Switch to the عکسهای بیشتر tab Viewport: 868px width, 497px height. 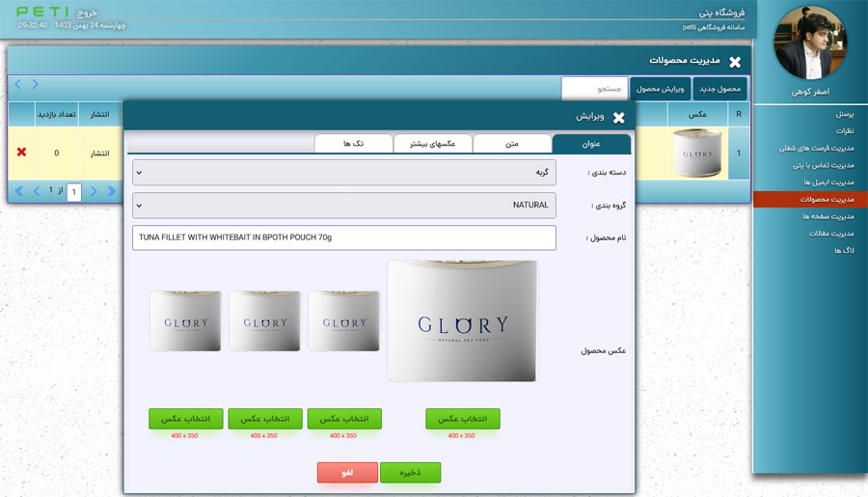[x=432, y=144]
